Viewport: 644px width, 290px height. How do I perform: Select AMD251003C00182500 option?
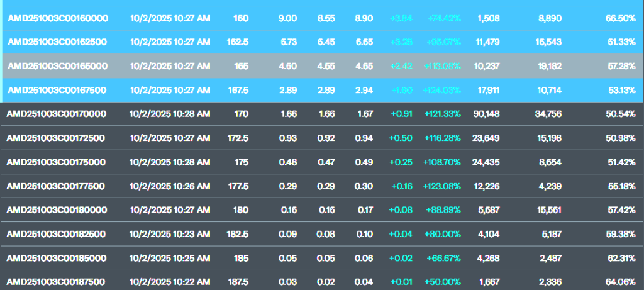55,234
